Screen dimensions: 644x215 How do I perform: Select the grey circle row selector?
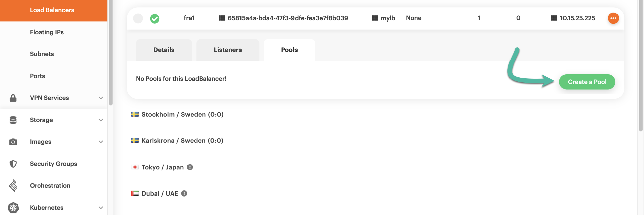pos(138,18)
